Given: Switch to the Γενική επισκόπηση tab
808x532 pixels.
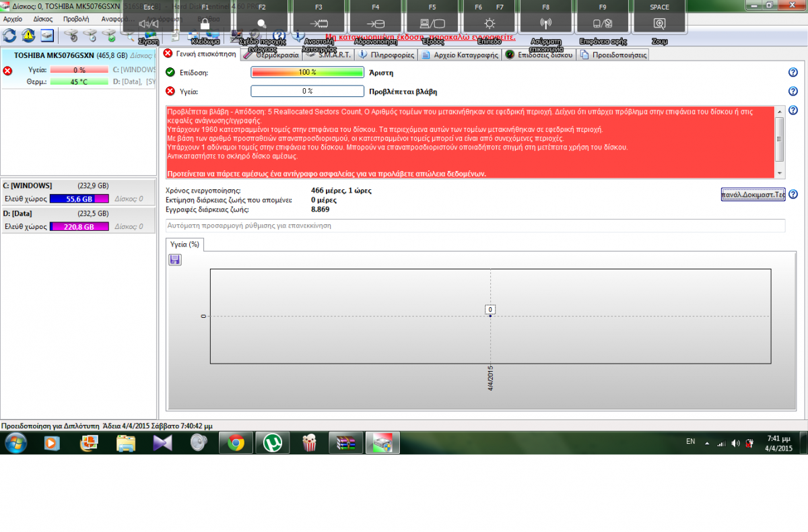Looking at the screenshot, I should point(200,54).
